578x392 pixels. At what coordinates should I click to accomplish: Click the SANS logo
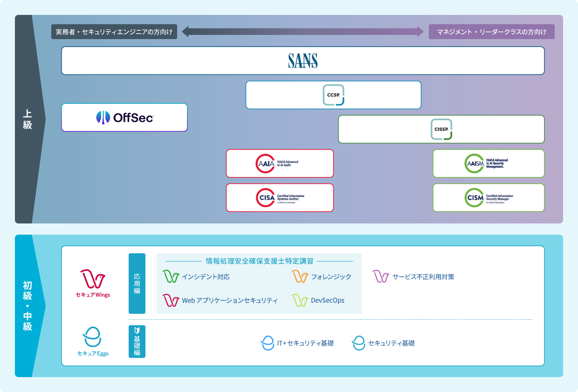(x=303, y=61)
